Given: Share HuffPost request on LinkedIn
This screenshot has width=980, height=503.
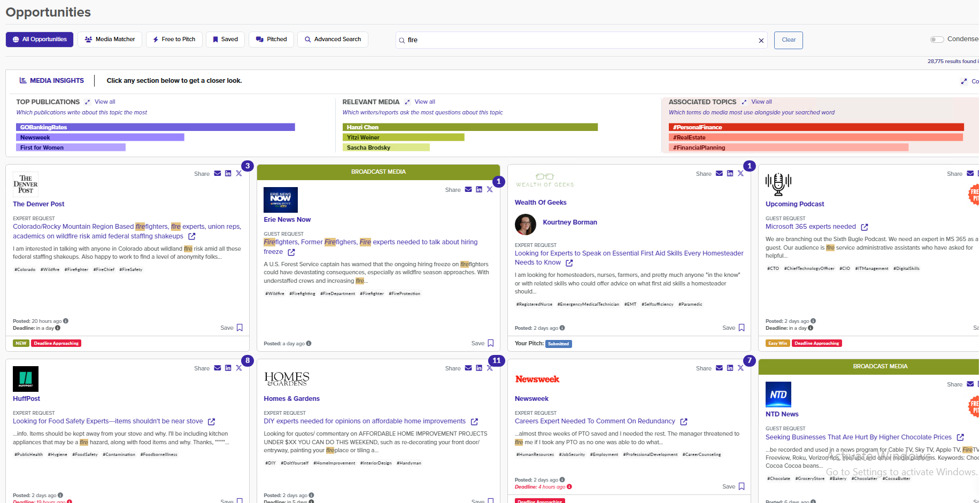Looking at the screenshot, I should 228,368.
